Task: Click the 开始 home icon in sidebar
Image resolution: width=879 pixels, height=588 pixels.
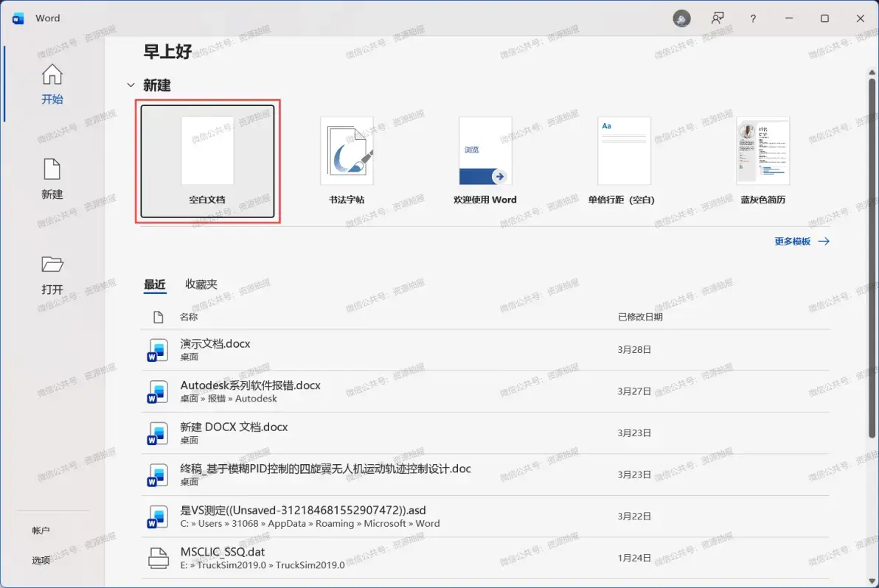Action: click(52, 74)
